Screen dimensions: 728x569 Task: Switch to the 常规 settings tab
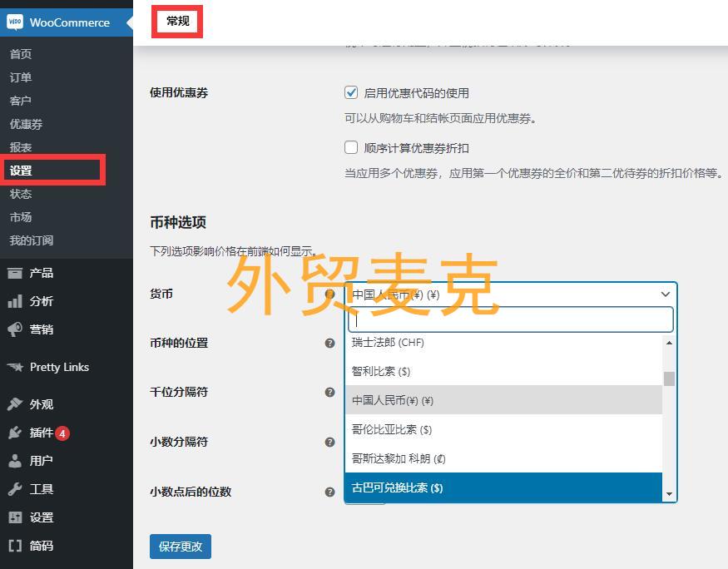click(x=177, y=22)
